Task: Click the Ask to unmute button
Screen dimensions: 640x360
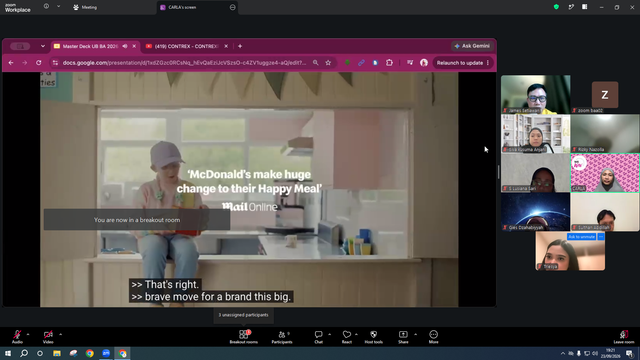Action: pyautogui.click(x=581, y=237)
